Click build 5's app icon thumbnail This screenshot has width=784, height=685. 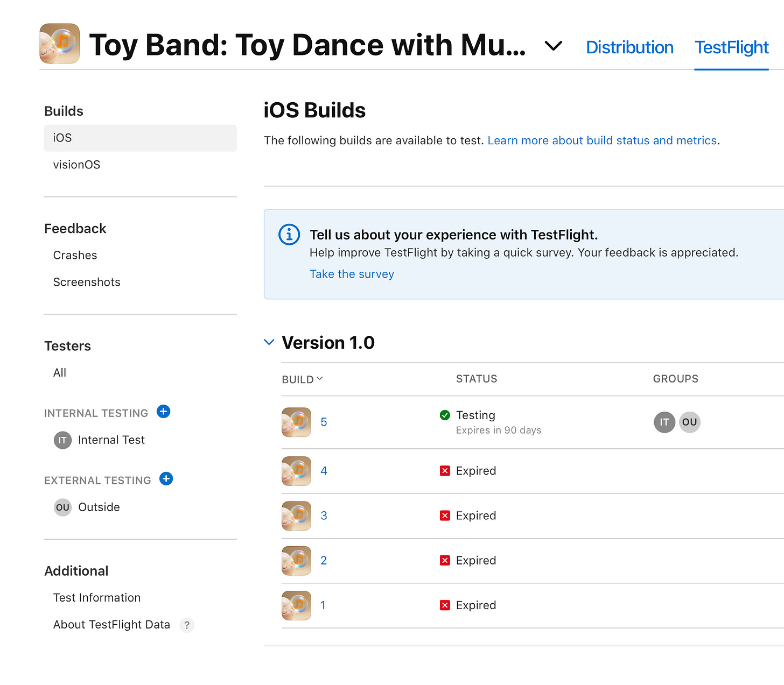point(296,422)
